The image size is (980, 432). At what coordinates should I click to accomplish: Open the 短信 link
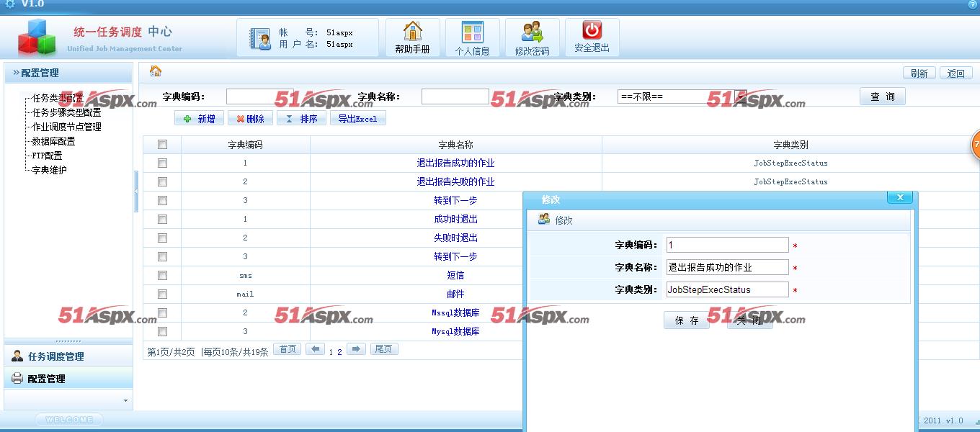click(x=455, y=276)
